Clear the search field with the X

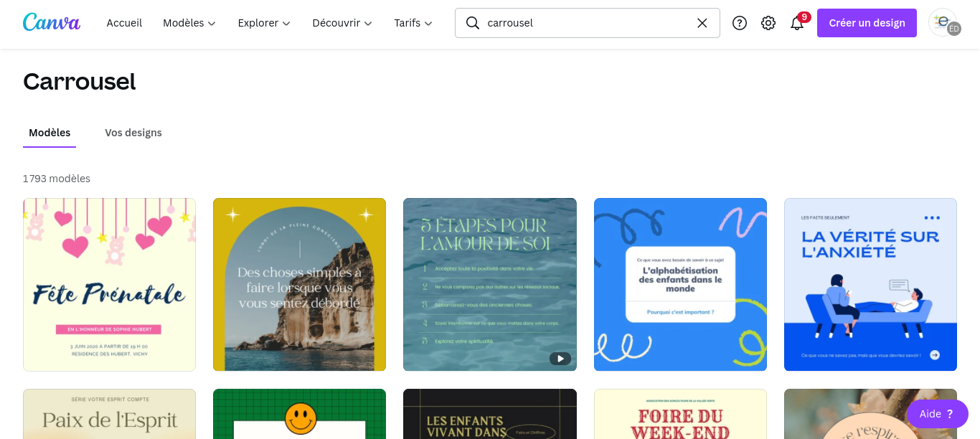point(702,23)
